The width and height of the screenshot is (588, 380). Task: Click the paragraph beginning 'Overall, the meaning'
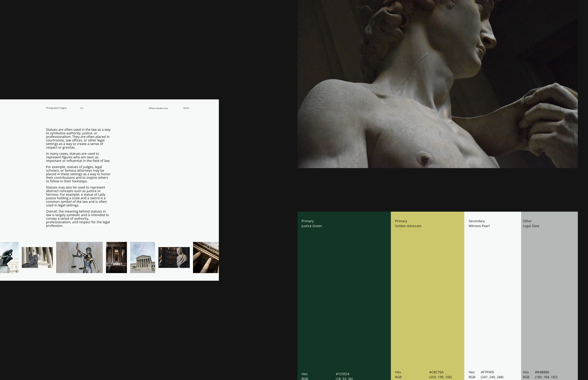[x=78, y=218]
